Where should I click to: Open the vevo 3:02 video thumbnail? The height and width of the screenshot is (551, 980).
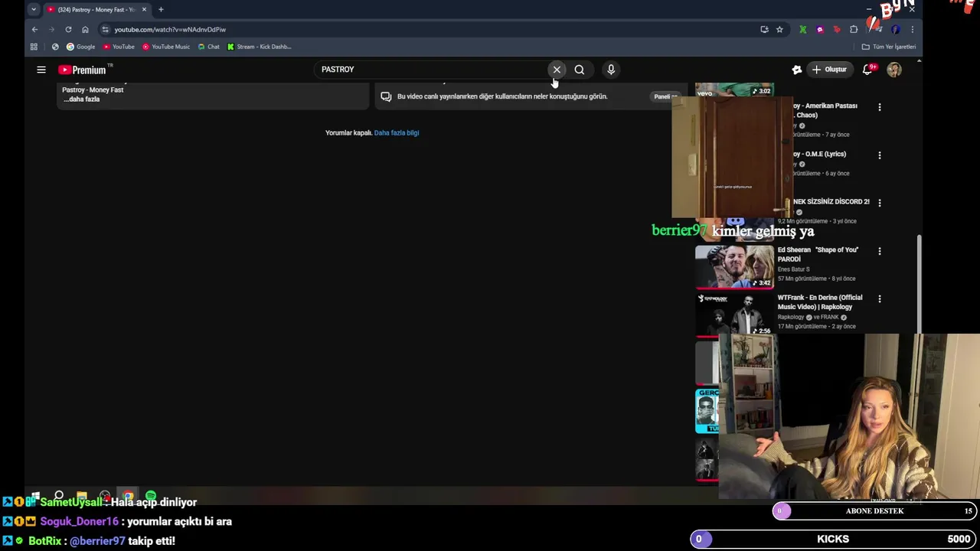pos(734,90)
